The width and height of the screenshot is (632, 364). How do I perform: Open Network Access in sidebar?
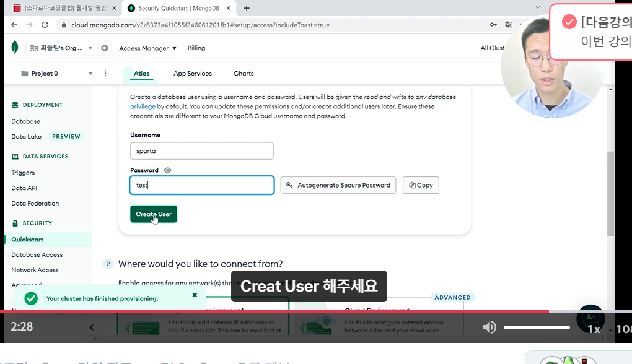point(35,270)
